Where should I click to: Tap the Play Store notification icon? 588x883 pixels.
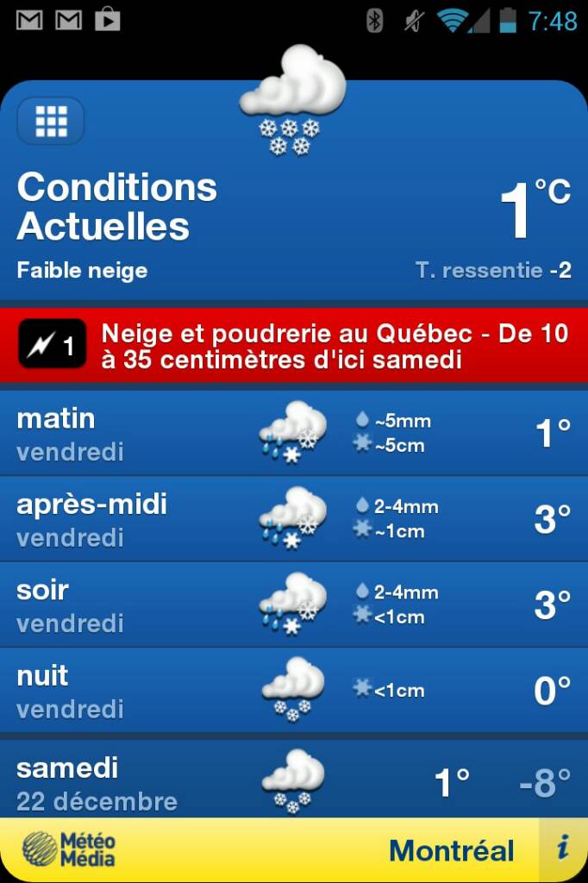pyautogui.click(x=108, y=19)
